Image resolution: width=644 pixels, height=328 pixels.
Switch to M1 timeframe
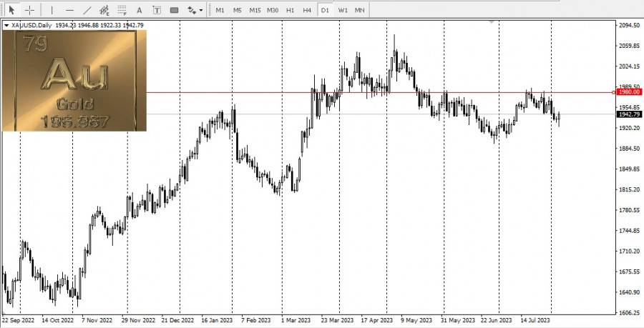220,10
